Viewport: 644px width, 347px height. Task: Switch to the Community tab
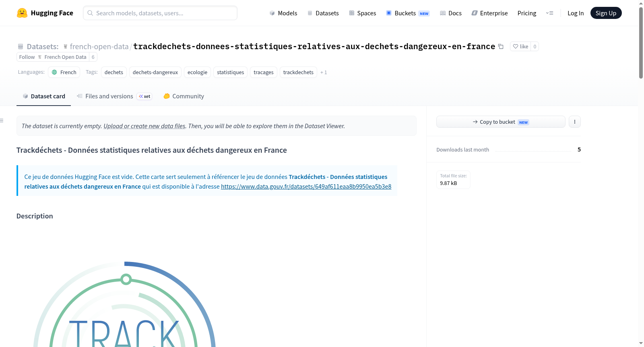point(184,96)
